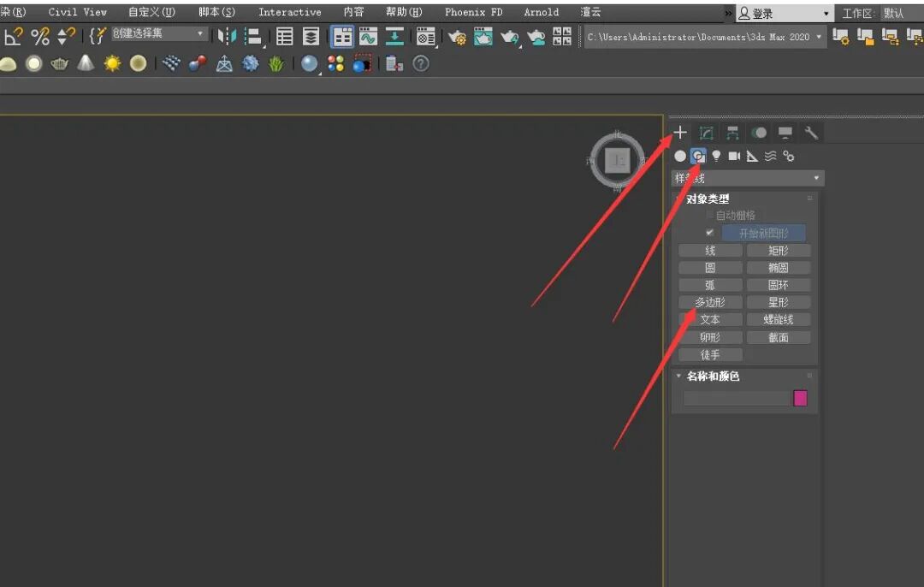Open the Phoenix FD menu
The height and width of the screenshot is (587, 924).
[x=473, y=12]
